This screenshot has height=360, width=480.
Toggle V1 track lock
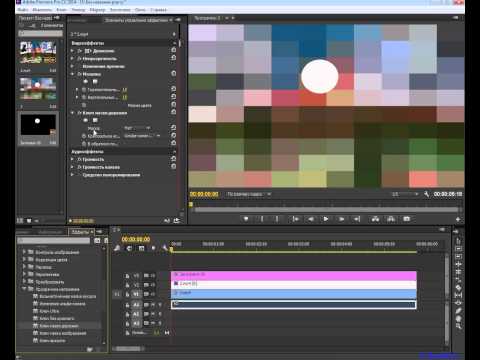(x=127, y=294)
